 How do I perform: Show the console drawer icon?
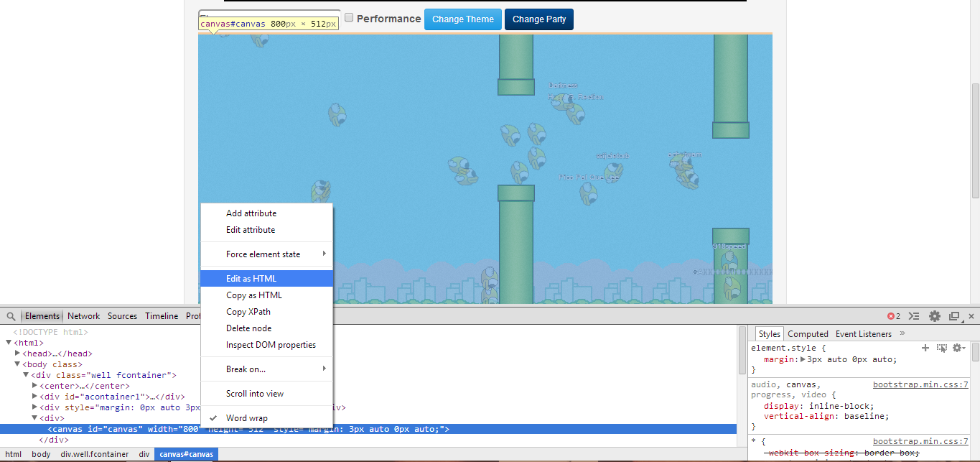pos(914,316)
